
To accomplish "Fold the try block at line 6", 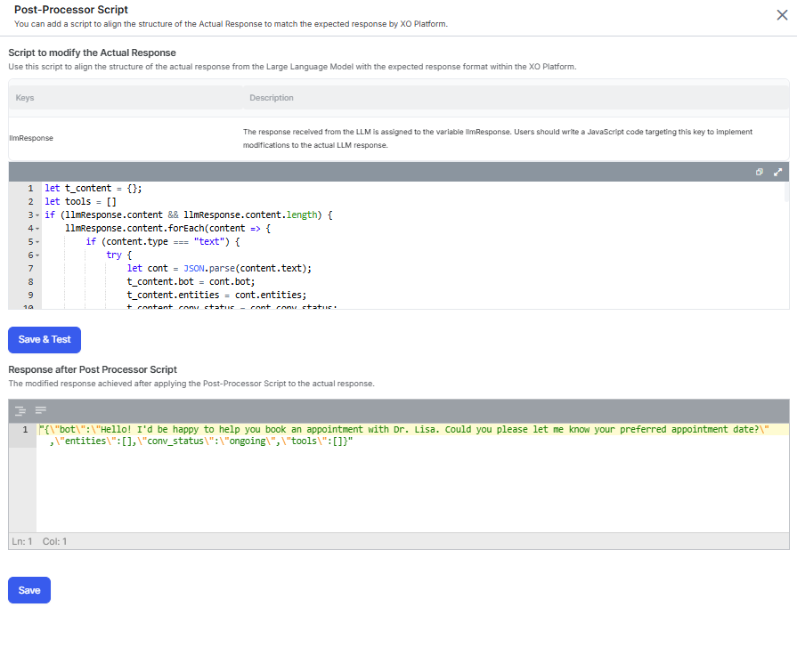I will coord(37,255).
